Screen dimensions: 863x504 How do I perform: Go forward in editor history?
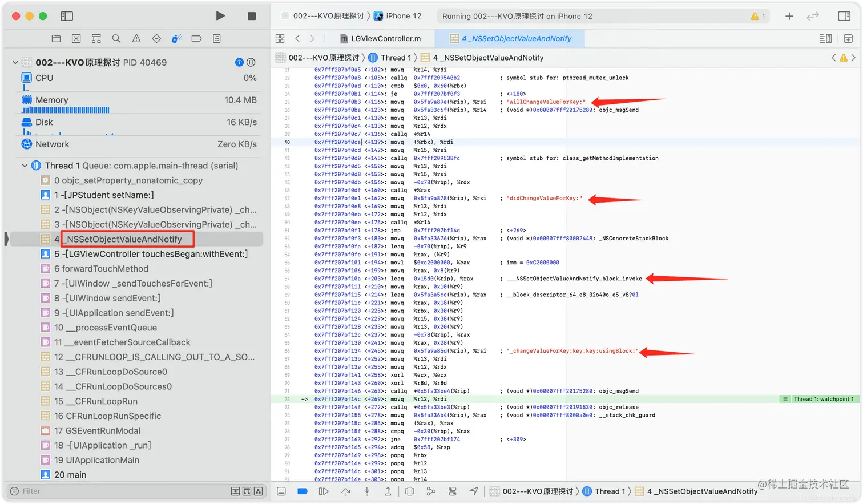point(312,38)
